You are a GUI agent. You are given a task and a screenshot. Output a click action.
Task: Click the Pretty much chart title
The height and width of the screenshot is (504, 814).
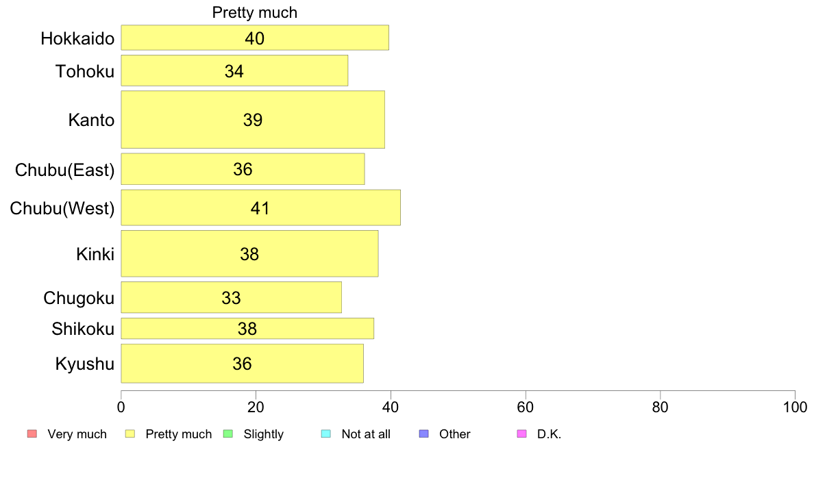(x=255, y=12)
